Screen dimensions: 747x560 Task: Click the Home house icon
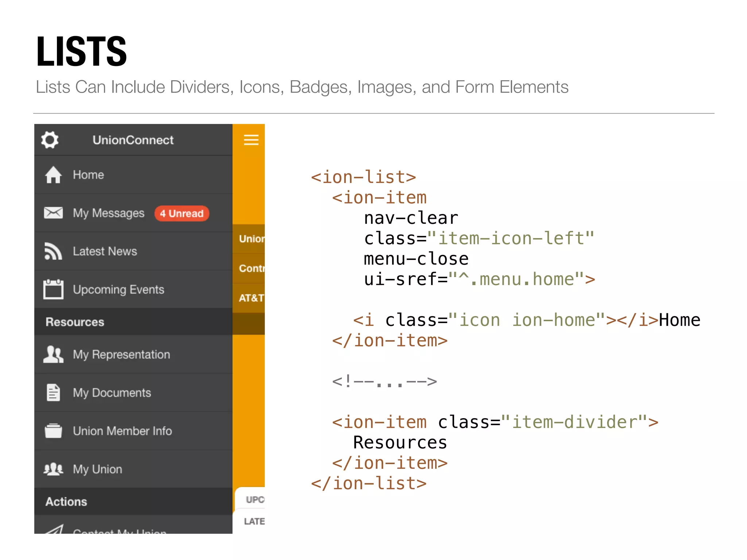pyautogui.click(x=53, y=175)
